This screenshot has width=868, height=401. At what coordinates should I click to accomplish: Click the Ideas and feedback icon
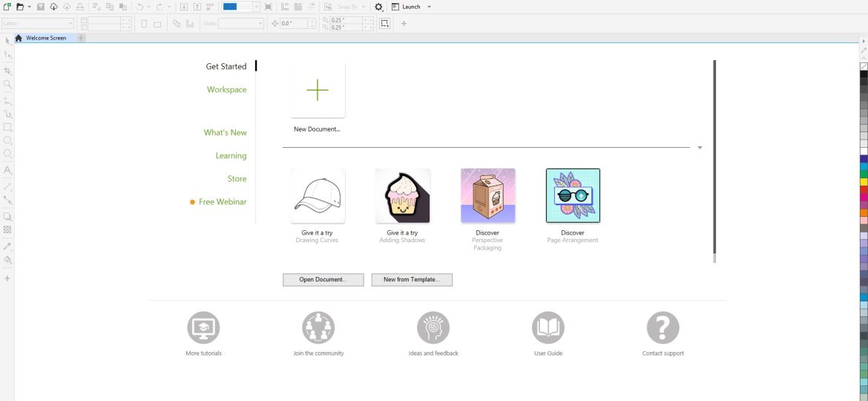433,327
